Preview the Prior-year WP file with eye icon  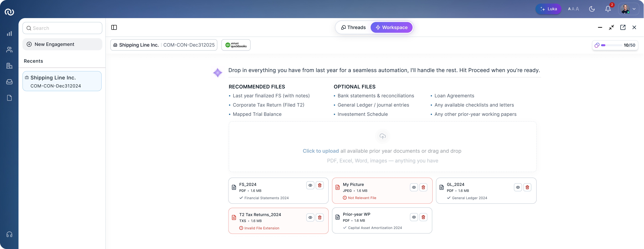tap(414, 217)
